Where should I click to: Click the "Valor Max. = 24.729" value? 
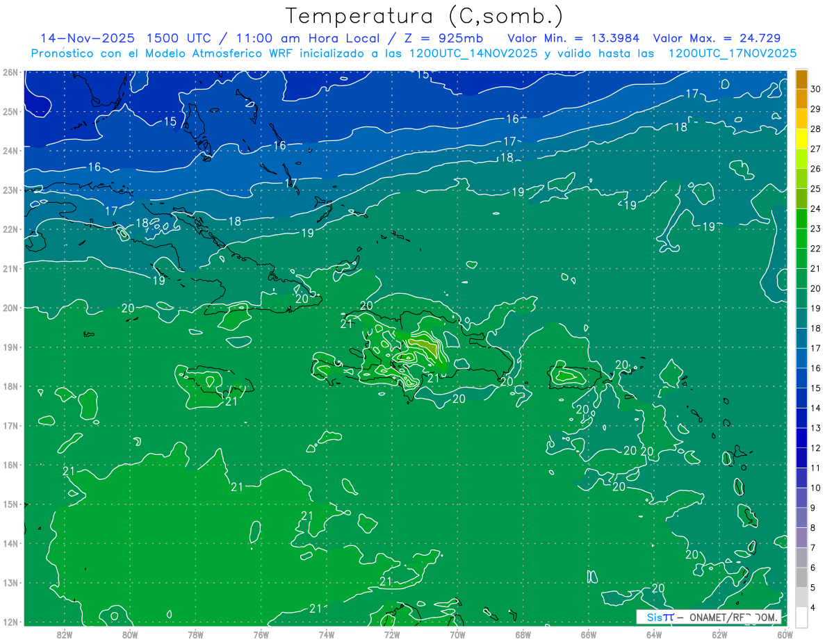(717, 38)
